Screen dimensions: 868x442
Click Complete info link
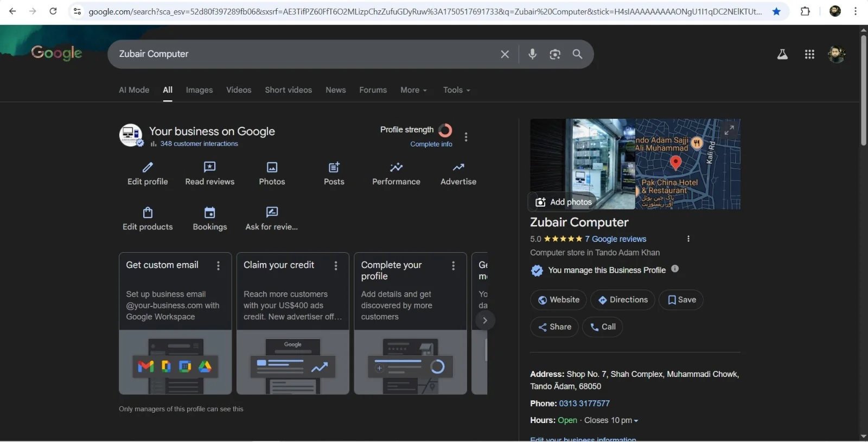tap(431, 144)
